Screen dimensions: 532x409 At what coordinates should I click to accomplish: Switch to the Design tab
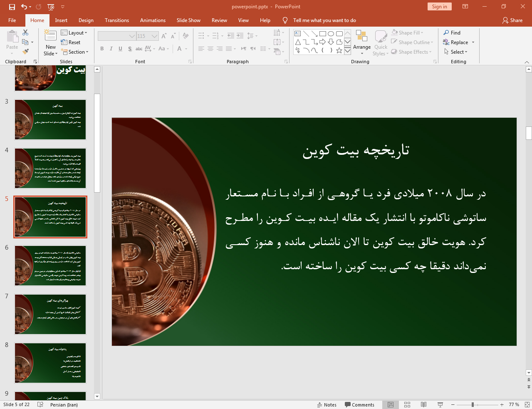[86, 20]
